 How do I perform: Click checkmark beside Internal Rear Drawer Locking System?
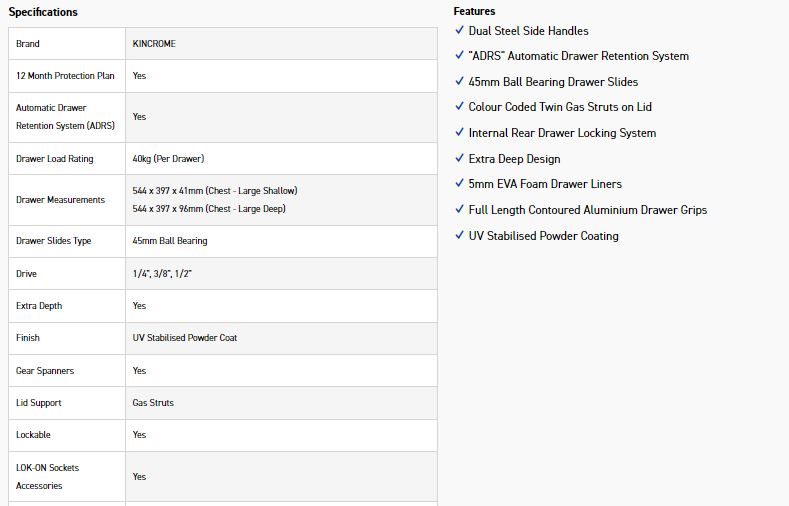(459, 133)
